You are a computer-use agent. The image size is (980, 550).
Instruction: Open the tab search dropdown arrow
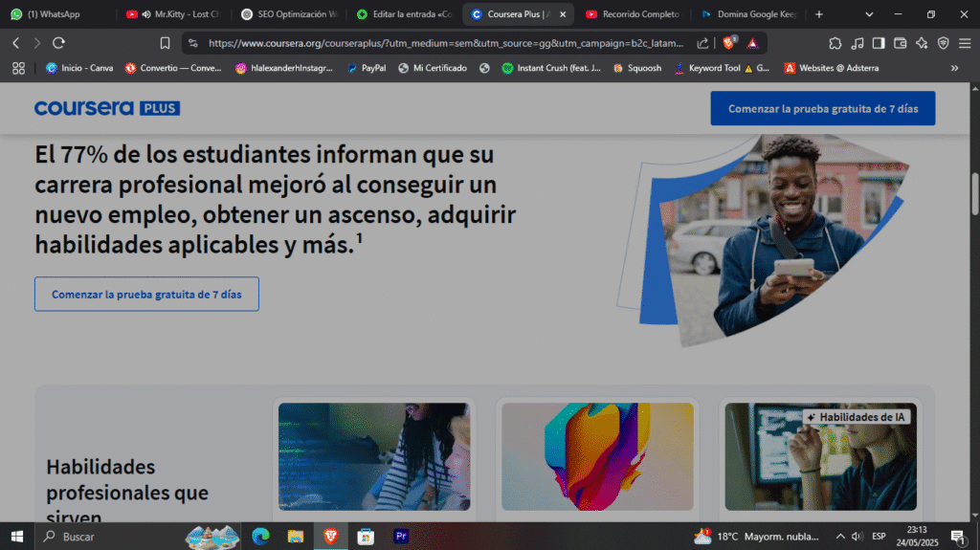[869, 13]
